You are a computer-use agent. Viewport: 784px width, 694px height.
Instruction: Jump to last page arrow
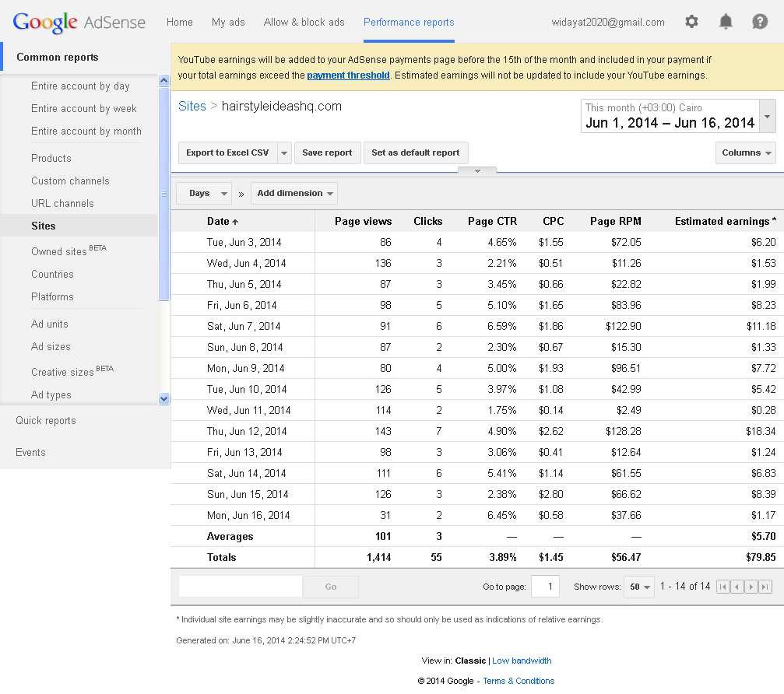765,587
